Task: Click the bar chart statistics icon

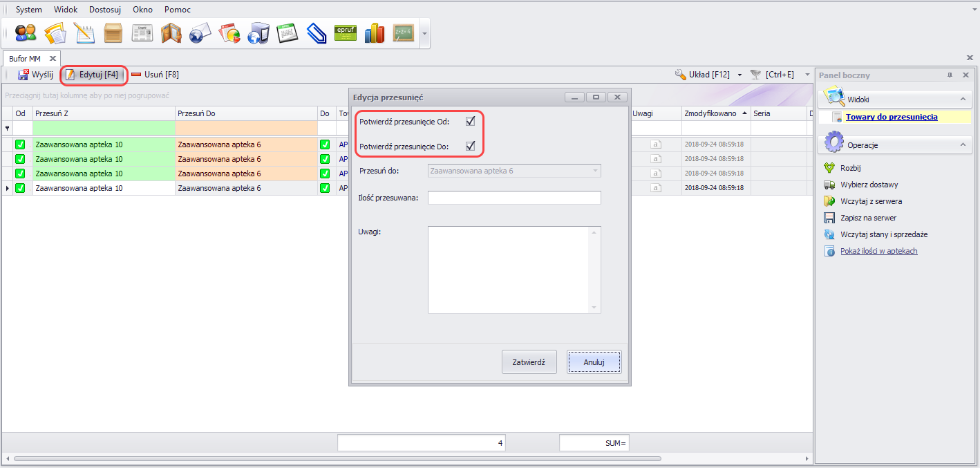Action: click(x=374, y=33)
